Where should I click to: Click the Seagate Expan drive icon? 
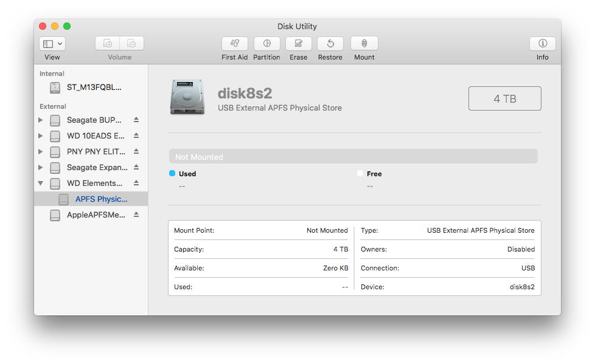[55, 168]
